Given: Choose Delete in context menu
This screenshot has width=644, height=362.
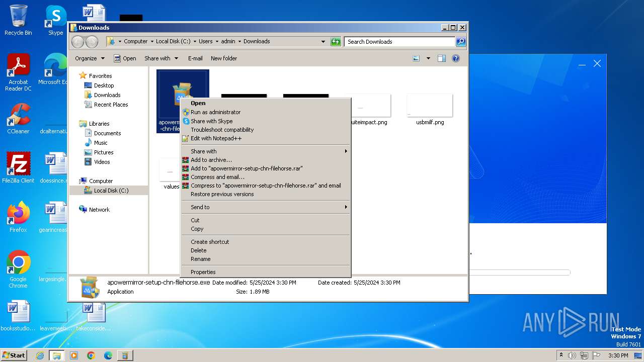Looking at the screenshot, I should click(265, 250).
